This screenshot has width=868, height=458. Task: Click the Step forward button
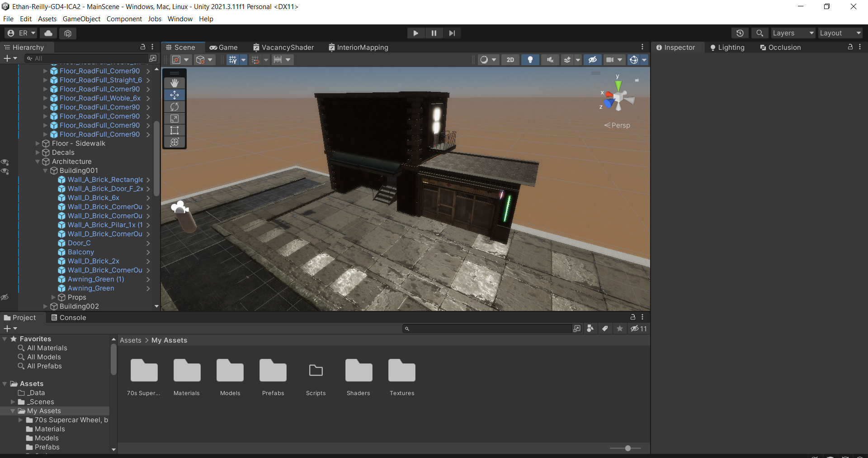[452, 33]
